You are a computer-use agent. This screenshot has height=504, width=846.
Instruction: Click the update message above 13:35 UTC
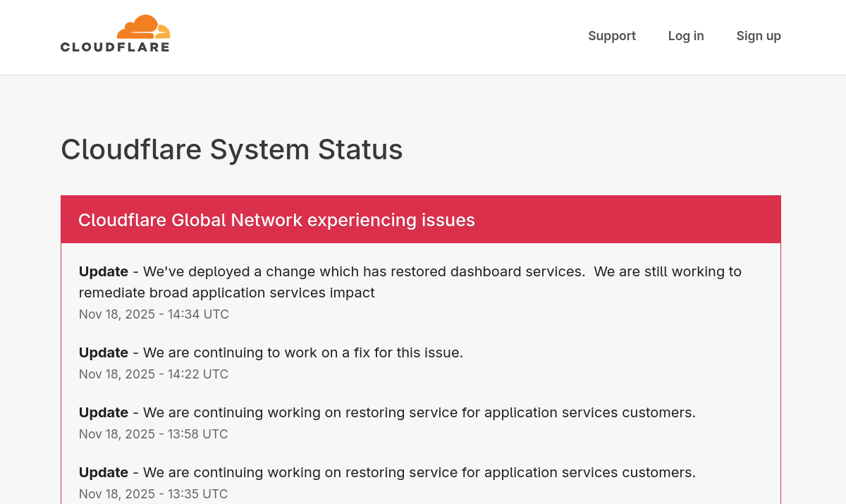pyautogui.click(x=419, y=472)
